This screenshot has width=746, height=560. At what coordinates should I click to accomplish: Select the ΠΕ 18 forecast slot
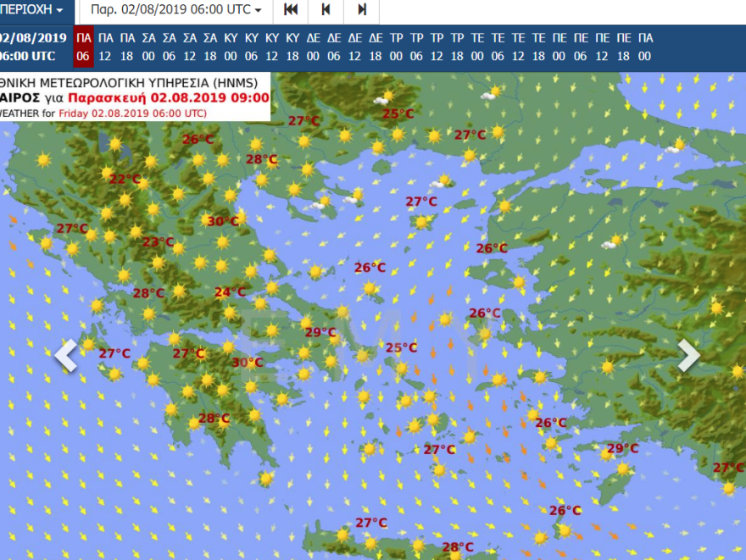tap(624, 47)
